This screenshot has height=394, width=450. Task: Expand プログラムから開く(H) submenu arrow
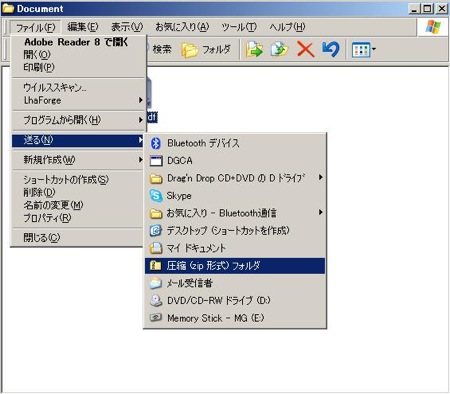[x=140, y=120]
